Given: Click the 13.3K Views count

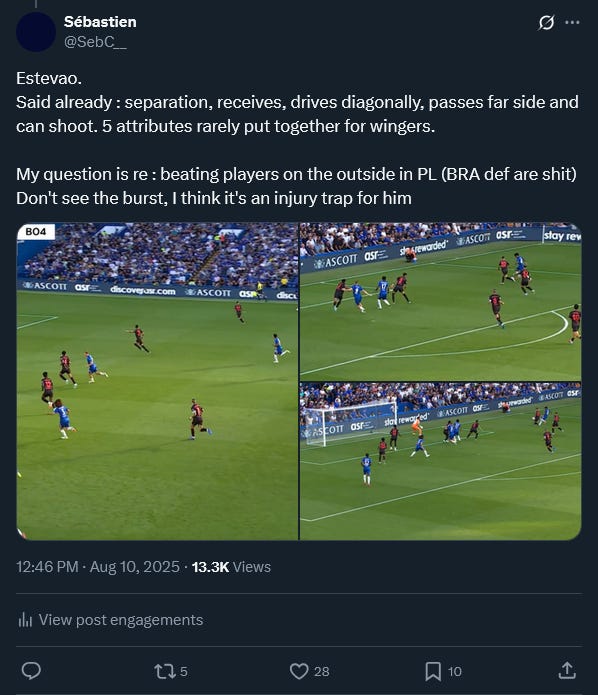Looking at the screenshot, I should [231, 567].
